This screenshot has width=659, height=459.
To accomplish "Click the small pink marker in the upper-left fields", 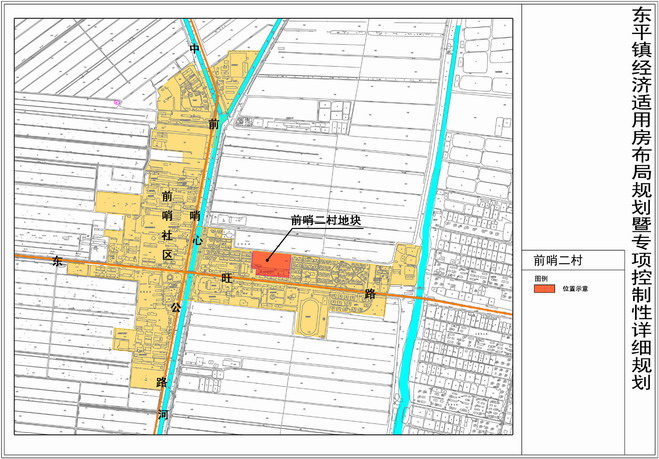I will [117, 101].
